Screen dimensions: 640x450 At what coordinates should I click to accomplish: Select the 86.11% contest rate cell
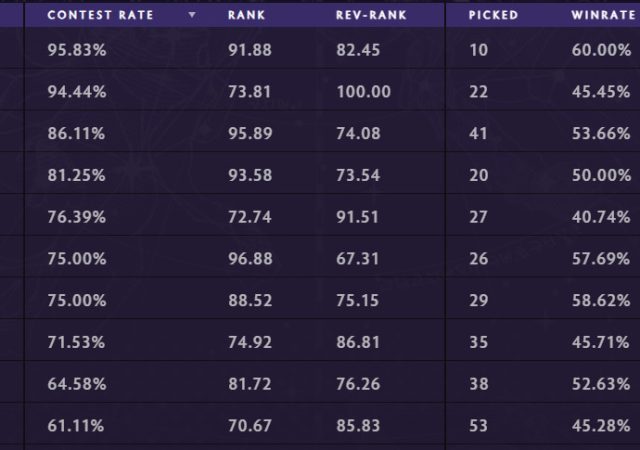point(76,132)
